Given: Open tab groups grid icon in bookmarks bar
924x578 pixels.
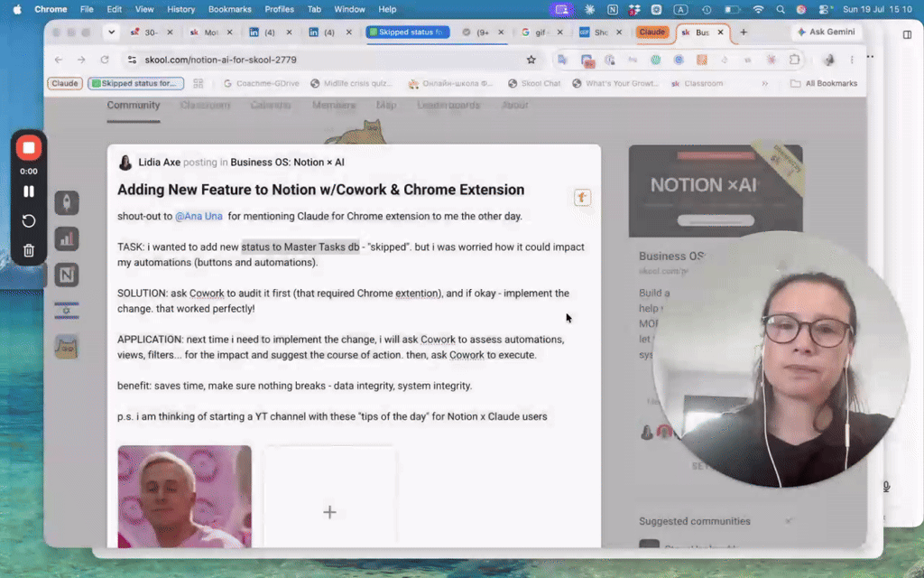Looking at the screenshot, I should [198, 83].
